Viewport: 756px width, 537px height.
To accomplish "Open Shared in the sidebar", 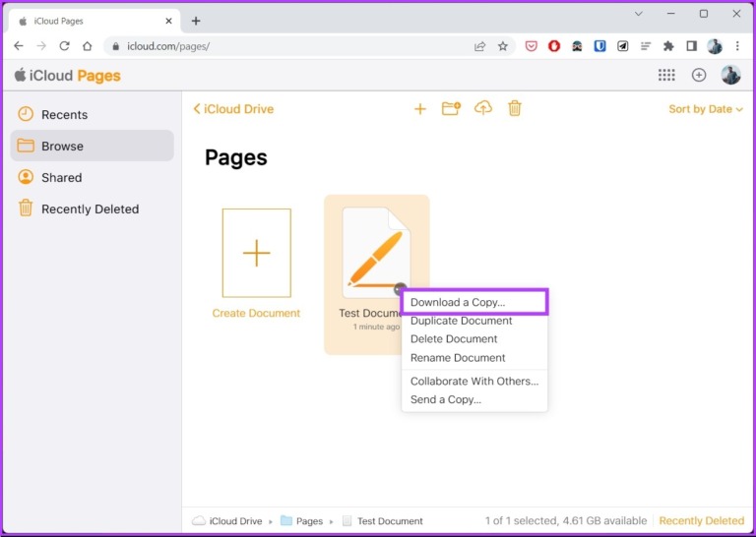I will point(93,177).
